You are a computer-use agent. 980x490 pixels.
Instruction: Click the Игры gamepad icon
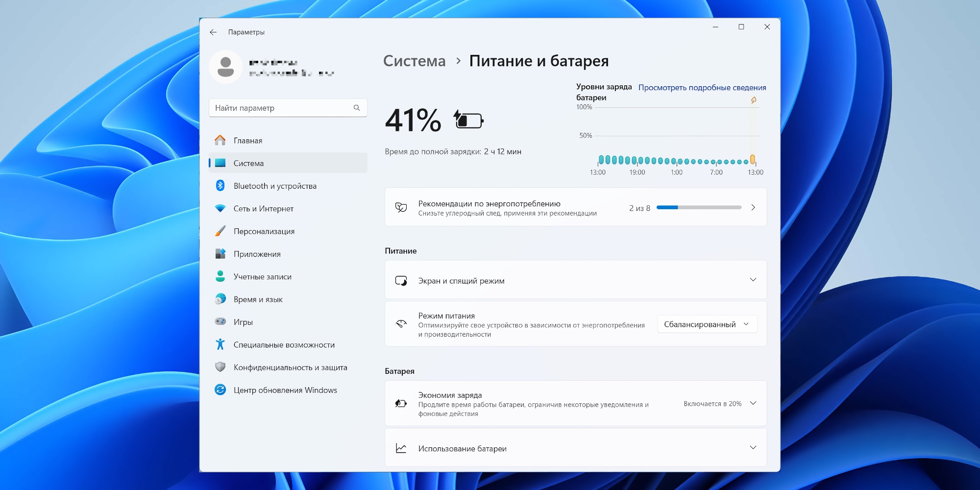[x=220, y=321]
